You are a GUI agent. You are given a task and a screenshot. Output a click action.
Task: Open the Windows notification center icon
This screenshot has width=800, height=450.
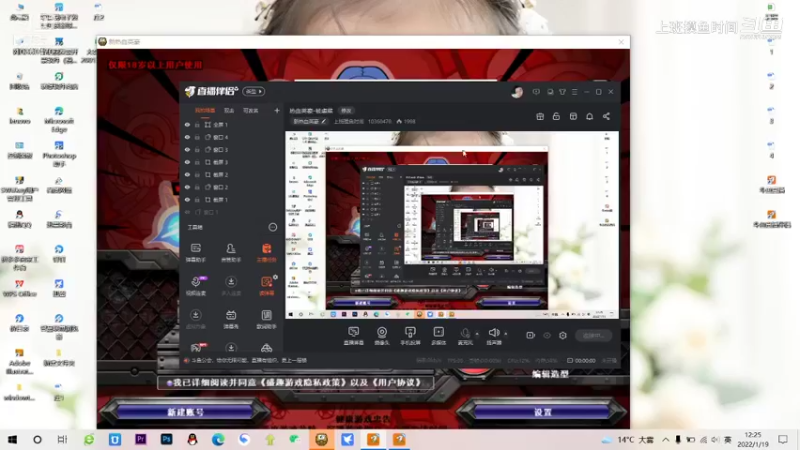tap(783, 439)
